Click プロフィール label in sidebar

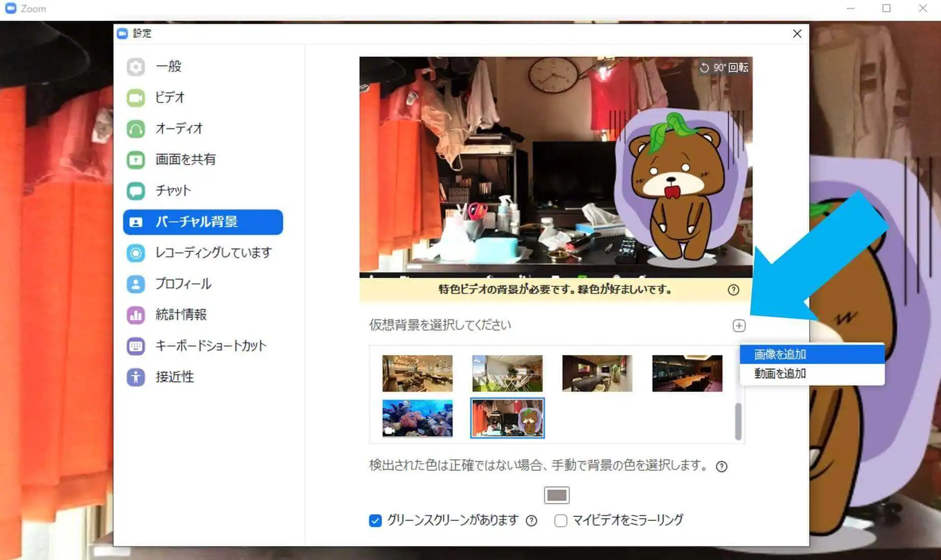point(183,283)
